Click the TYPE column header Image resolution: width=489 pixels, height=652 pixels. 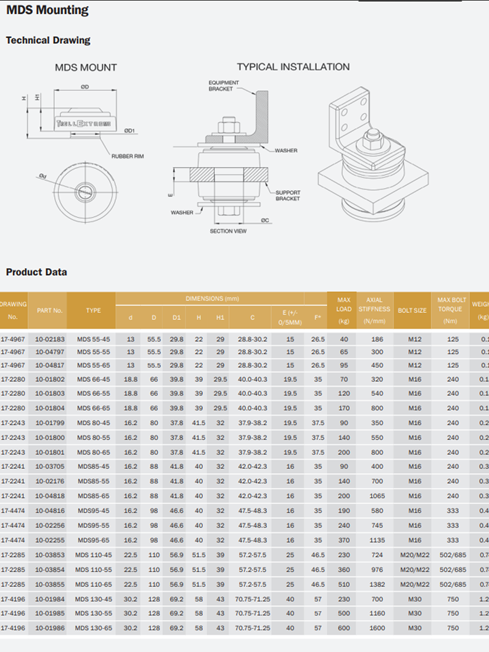(x=94, y=310)
